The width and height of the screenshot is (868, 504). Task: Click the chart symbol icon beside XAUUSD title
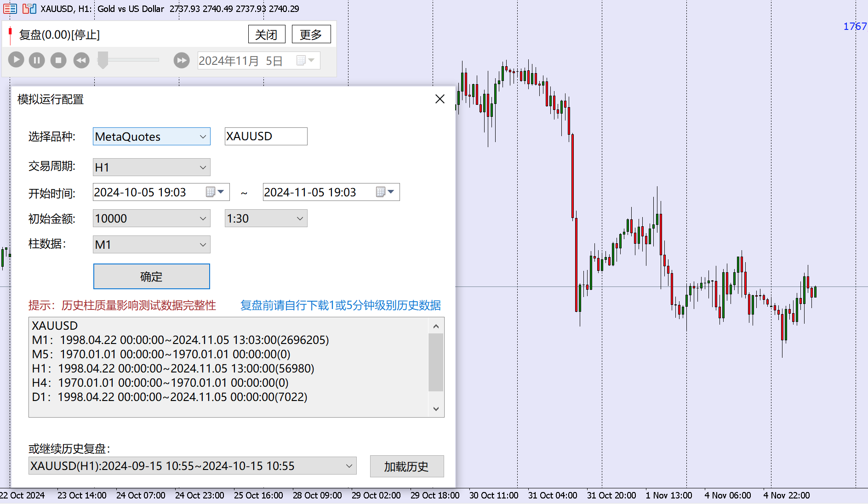point(29,9)
